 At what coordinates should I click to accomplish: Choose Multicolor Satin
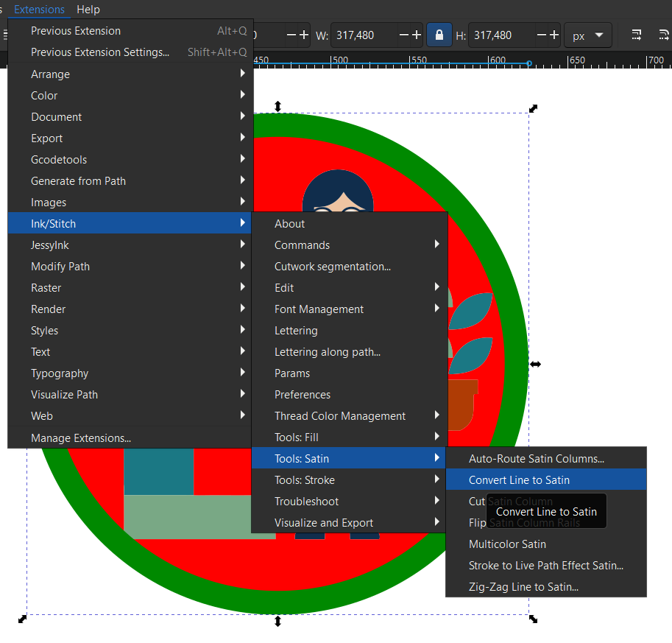pyautogui.click(x=546, y=544)
